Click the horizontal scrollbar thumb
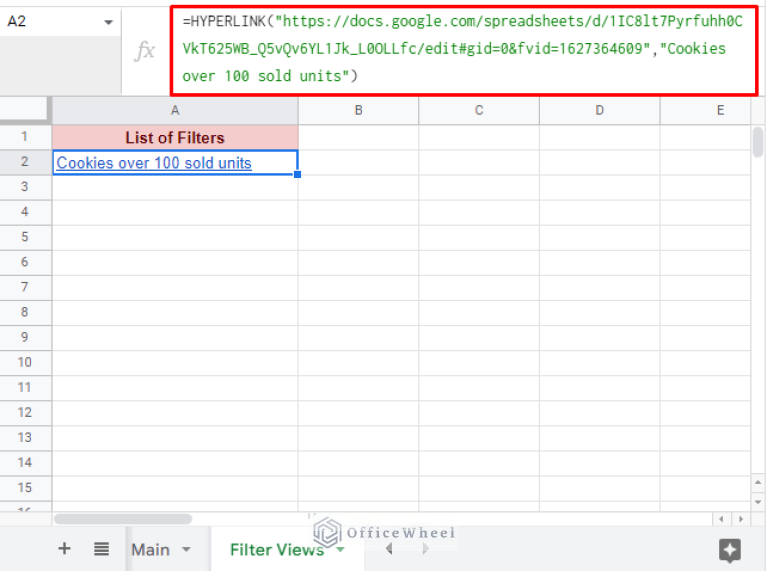Viewport: 767px width, 571px height. 123,519
